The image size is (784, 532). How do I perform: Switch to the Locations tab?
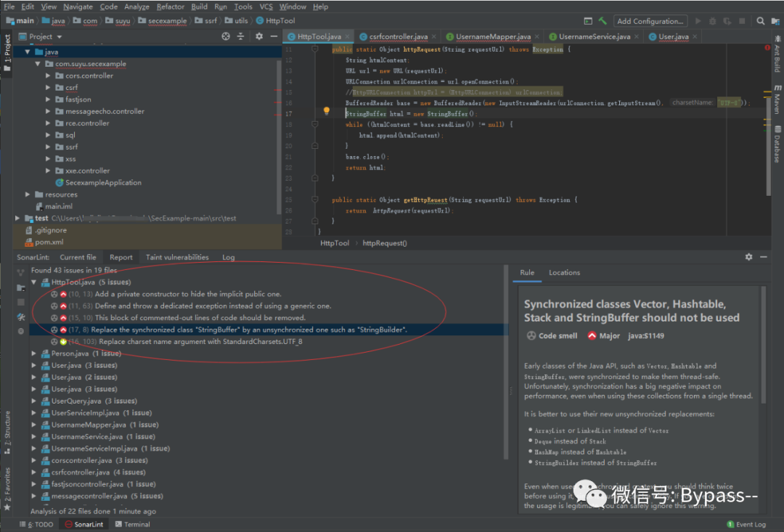coord(565,272)
